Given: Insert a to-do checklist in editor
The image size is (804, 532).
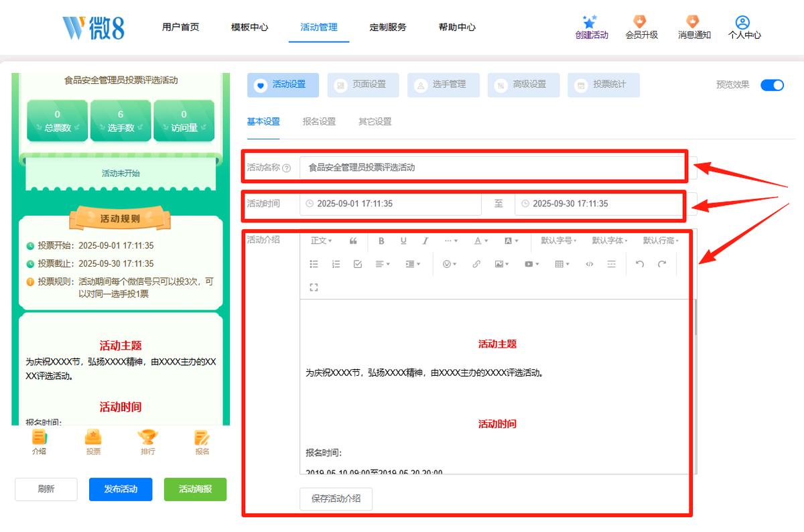Looking at the screenshot, I should point(358,264).
